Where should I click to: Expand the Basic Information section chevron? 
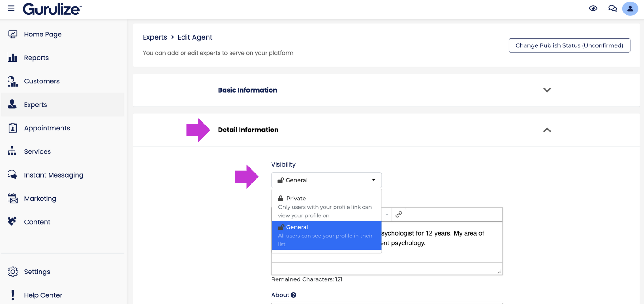(547, 90)
